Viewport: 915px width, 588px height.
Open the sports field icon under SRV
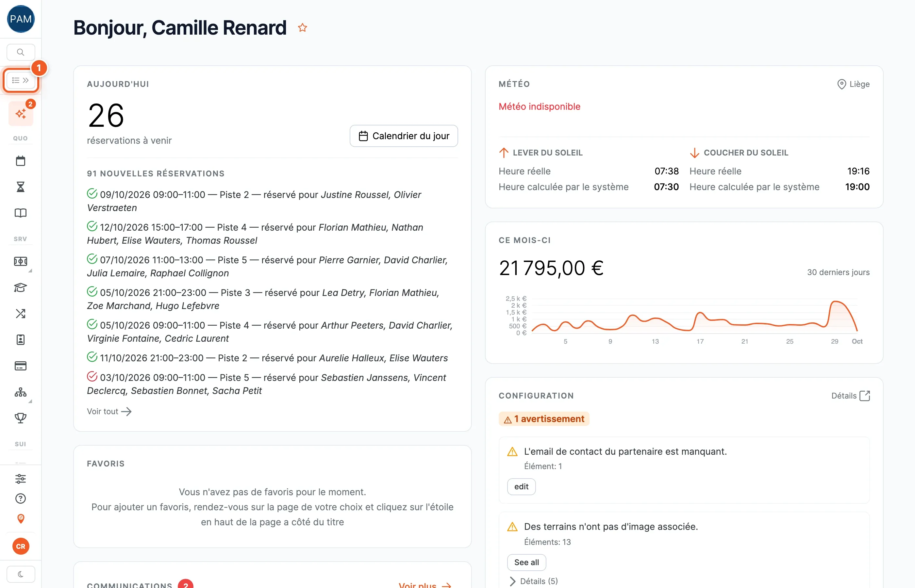click(21, 261)
